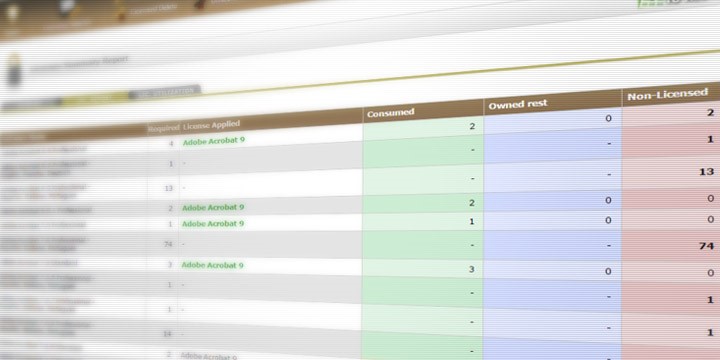Sort by the Consumed column header
Viewport: 720px width, 360px height.
391,112
